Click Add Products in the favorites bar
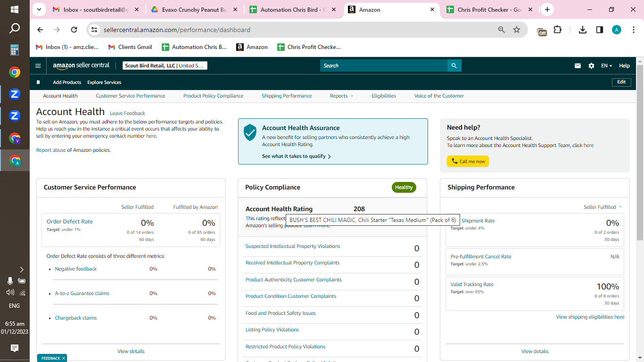 click(67, 82)
